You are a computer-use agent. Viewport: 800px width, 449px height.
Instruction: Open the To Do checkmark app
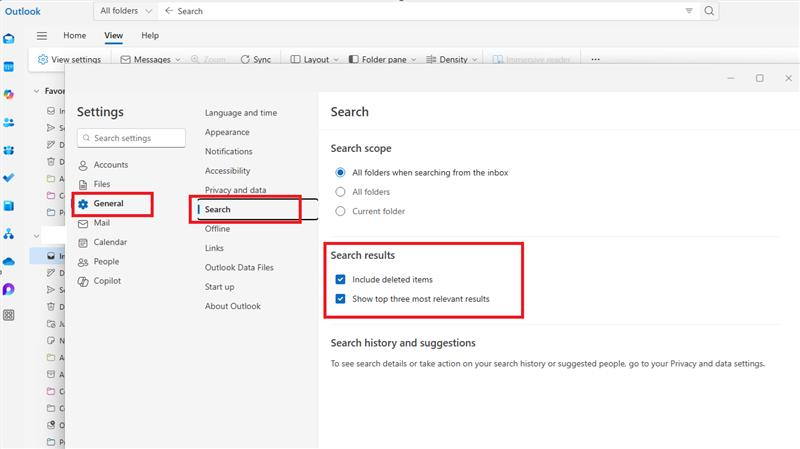tap(9, 178)
